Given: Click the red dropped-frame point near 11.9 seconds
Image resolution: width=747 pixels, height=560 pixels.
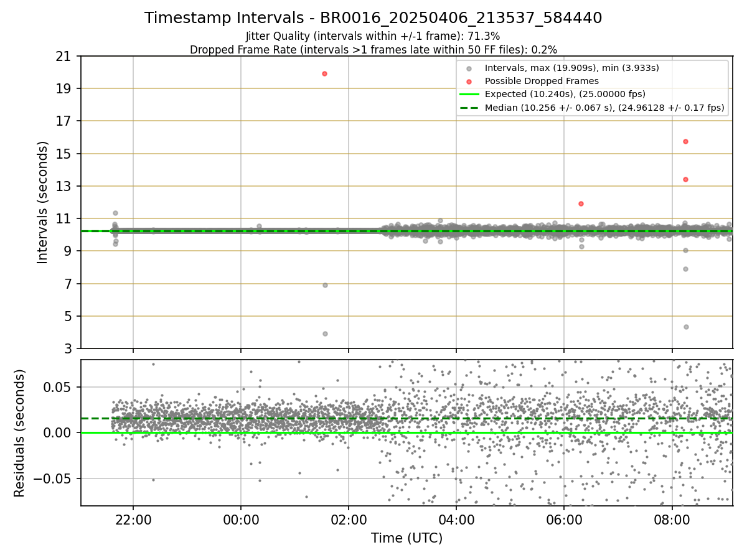Looking at the screenshot, I should coord(581,203).
